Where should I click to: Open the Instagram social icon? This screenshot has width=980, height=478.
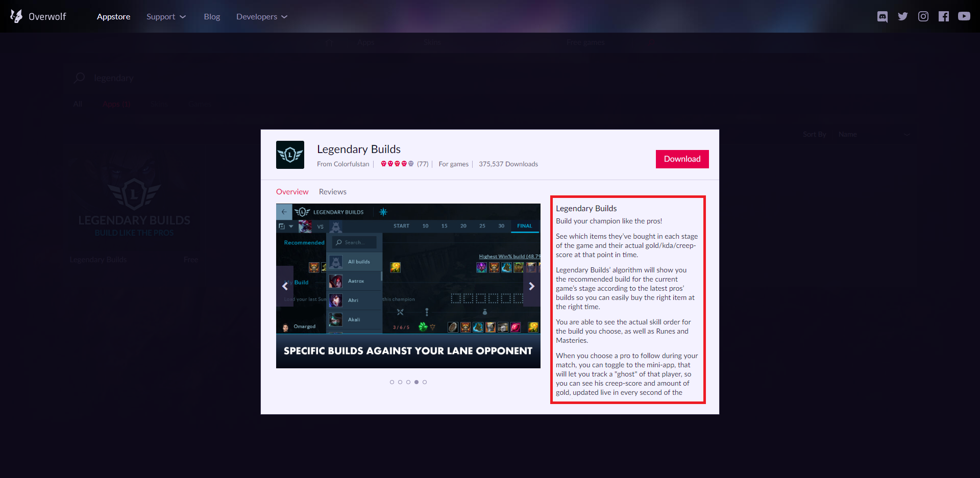923,16
